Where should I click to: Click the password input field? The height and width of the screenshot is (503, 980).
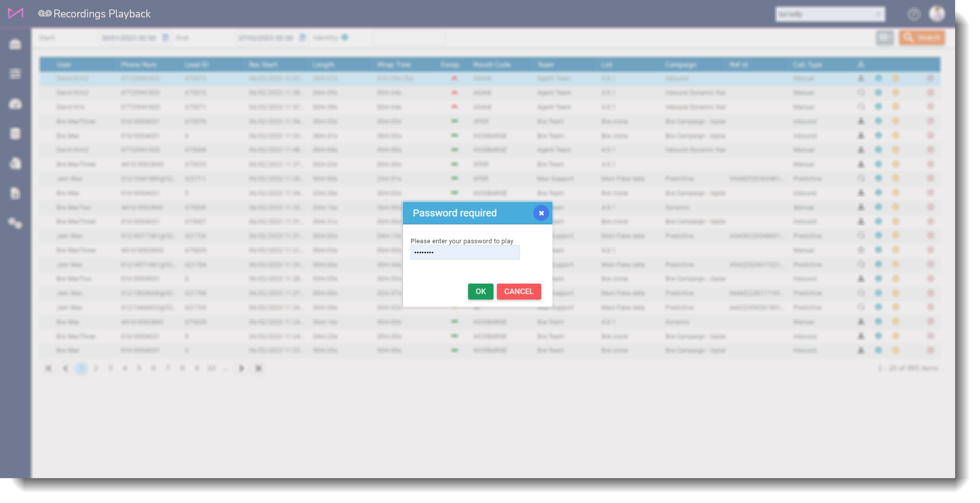tap(465, 252)
